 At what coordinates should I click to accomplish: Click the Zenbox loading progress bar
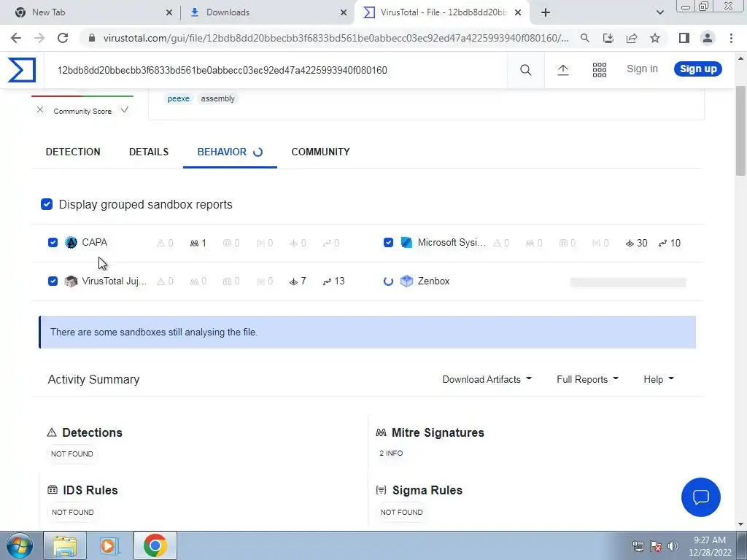pos(628,282)
